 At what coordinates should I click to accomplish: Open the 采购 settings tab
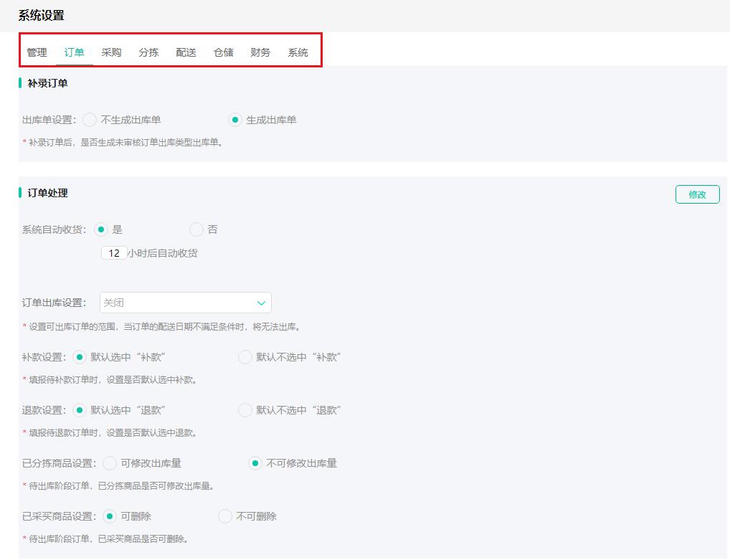click(x=111, y=52)
